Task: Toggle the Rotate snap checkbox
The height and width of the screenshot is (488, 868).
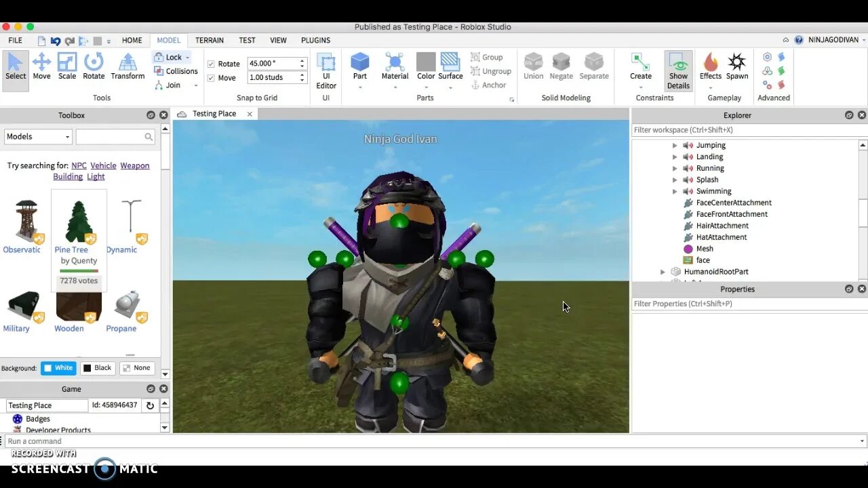Action: coord(211,64)
